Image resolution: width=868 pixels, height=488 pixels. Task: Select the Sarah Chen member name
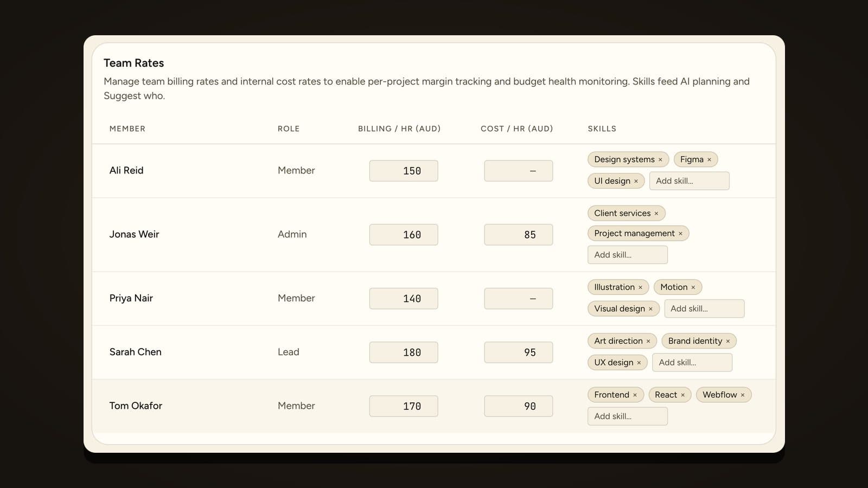(136, 352)
